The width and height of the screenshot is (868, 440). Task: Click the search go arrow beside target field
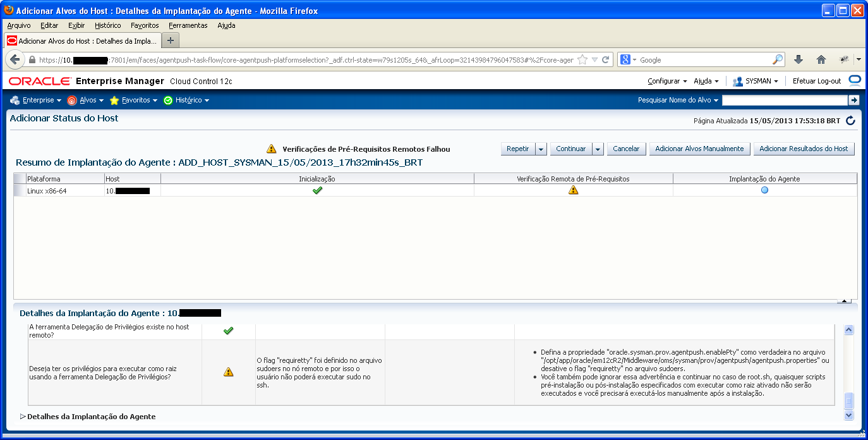tap(854, 100)
